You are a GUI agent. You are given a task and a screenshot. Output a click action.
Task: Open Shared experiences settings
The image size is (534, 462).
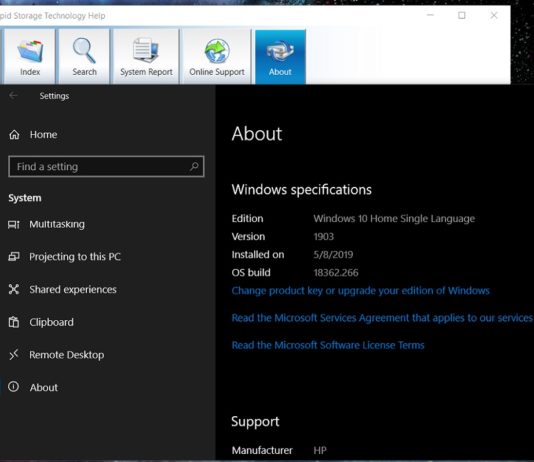pyautogui.click(x=73, y=289)
